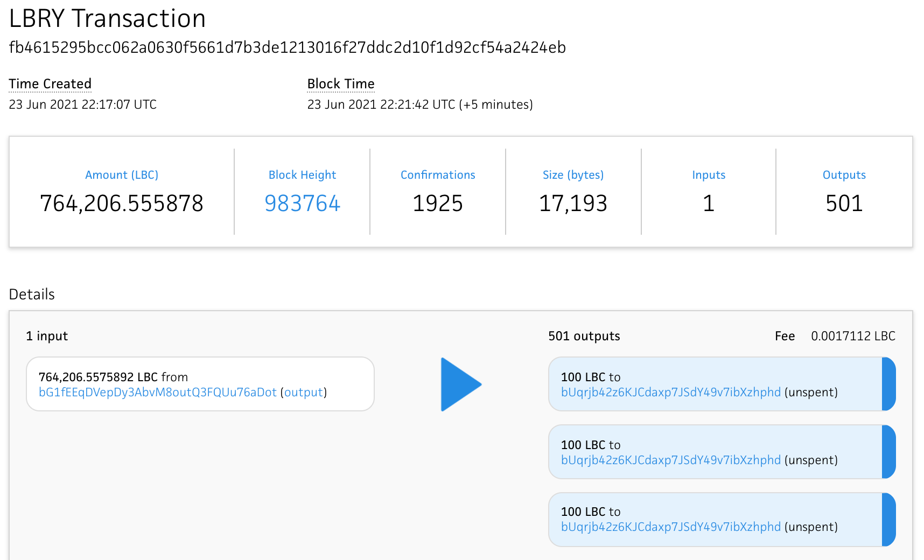The image size is (924, 560).
Task: Click the Block Height label
Action: [x=303, y=175]
